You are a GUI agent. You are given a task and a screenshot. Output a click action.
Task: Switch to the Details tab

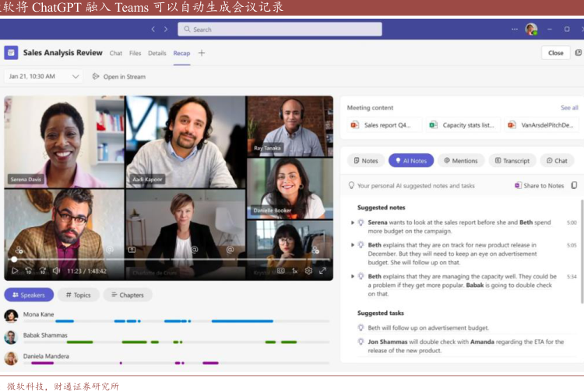157,53
